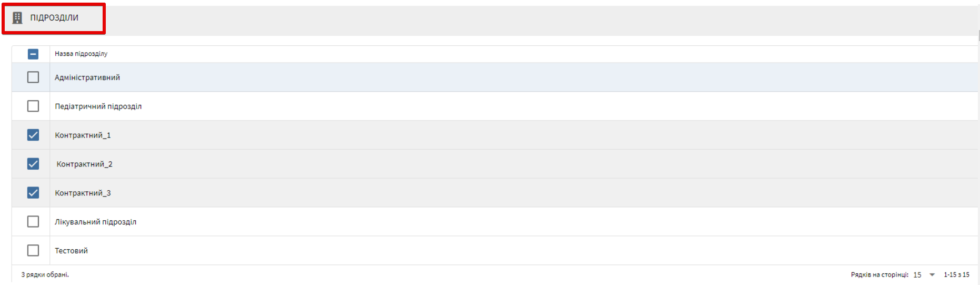
Task: Toggle the select-all header checkbox
Action: (x=33, y=54)
